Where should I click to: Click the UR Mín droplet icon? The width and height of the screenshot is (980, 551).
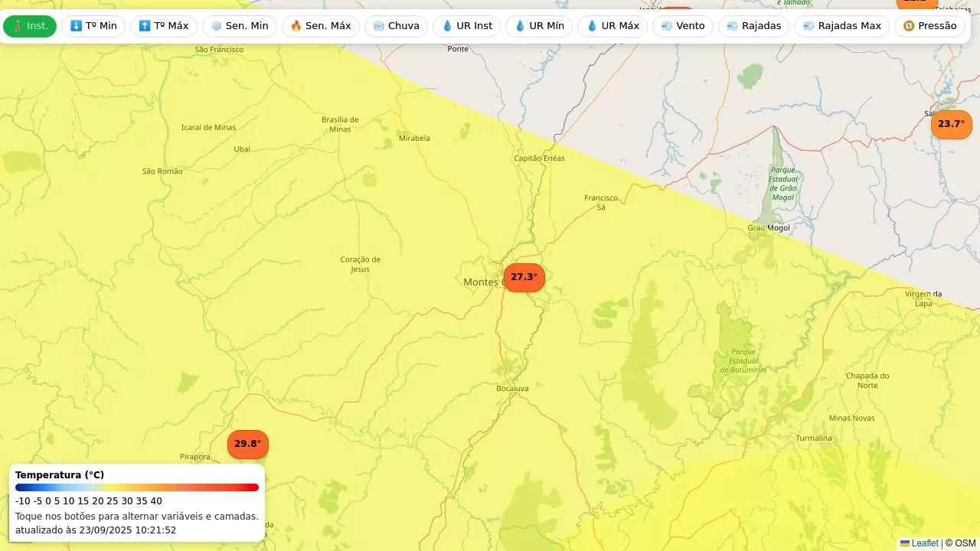(520, 26)
